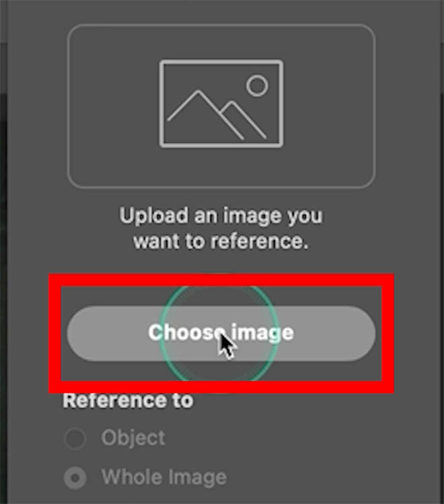The width and height of the screenshot is (444, 504).
Task: Click the "Upload an image you" text line
Action: (x=221, y=216)
